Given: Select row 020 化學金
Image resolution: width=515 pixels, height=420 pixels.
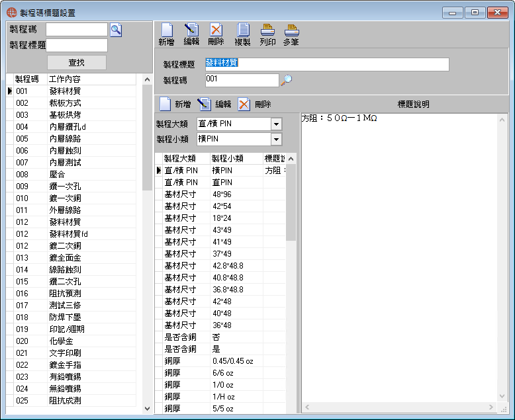Looking at the screenshot, I should click(x=71, y=341).
